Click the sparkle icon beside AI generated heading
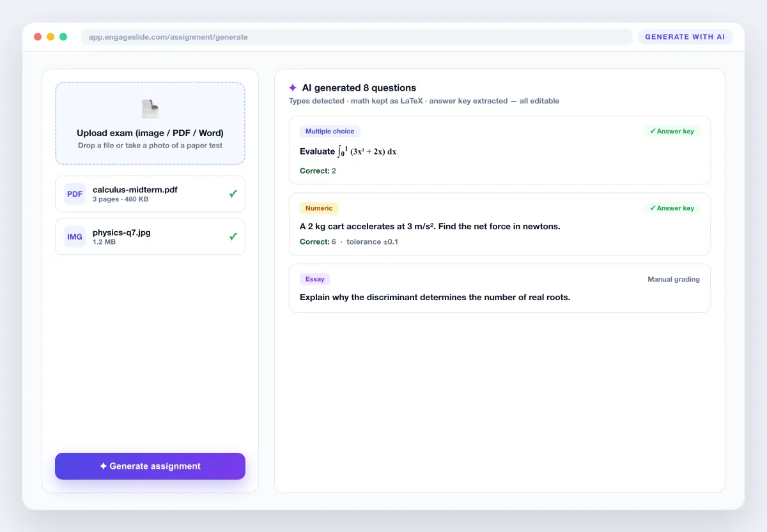Image resolution: width=767 pixels, height=532 pixels. pos(293,88)
